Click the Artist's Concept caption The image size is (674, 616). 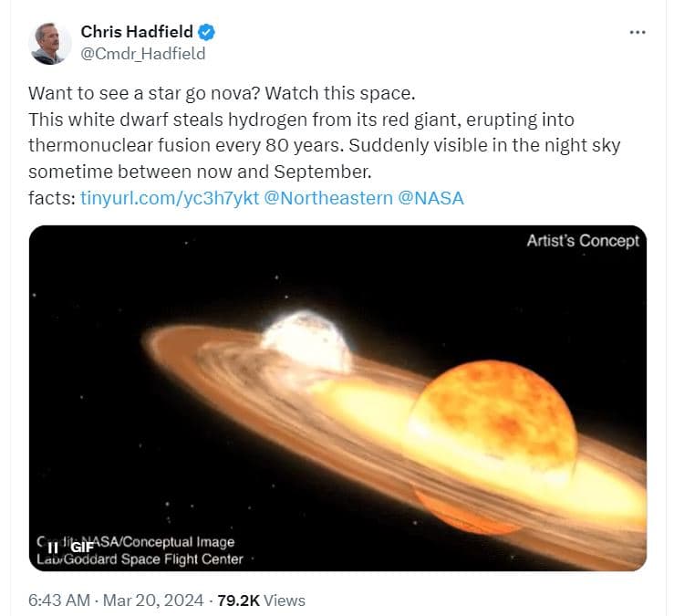[583, 241]
